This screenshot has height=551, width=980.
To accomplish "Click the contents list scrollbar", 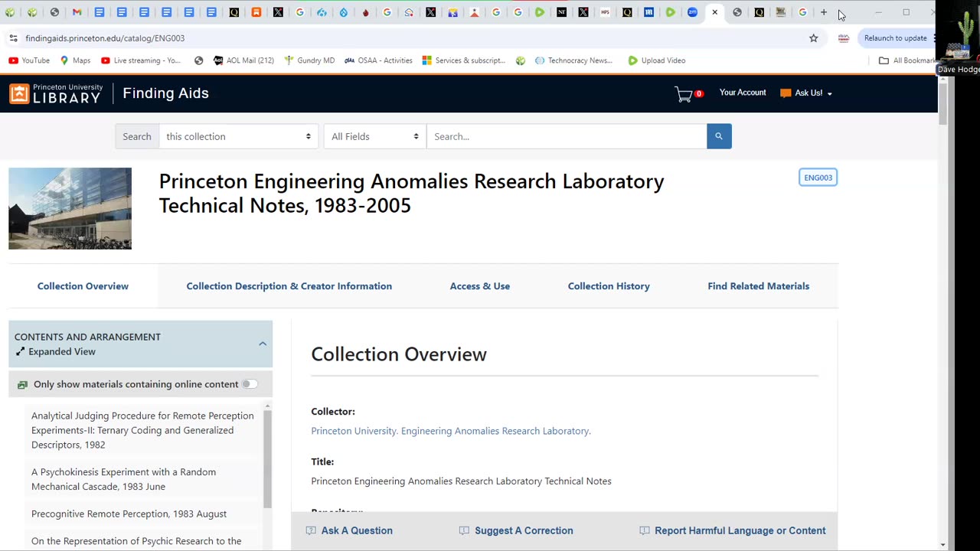I will (x=267, y=459).
